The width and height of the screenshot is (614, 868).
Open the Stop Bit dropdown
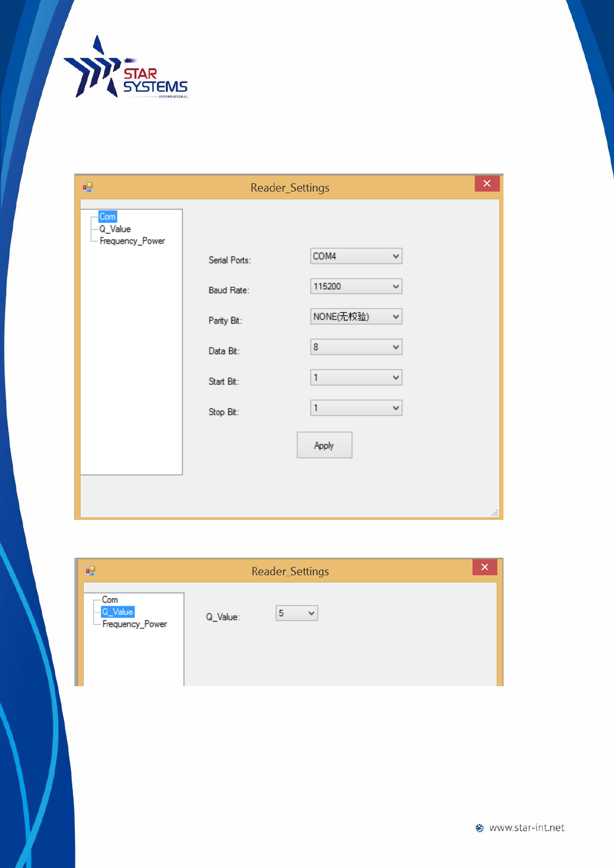point(356,408)
